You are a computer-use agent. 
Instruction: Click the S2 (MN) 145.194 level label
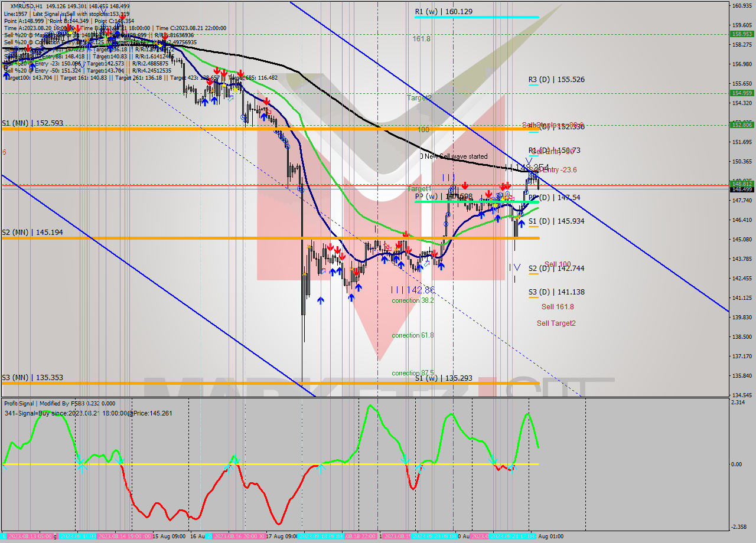pyautogui.click(x=32, y=233)
